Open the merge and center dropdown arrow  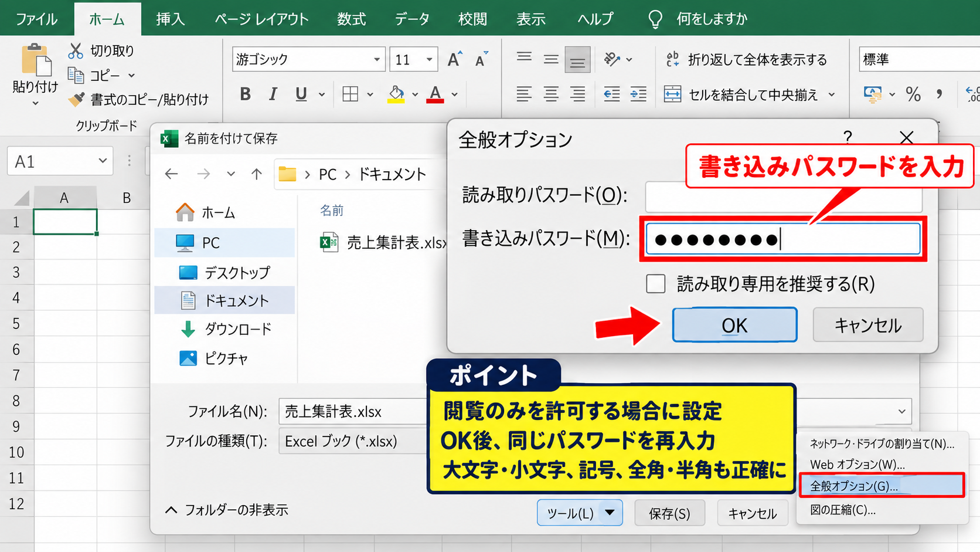(832, 94)
